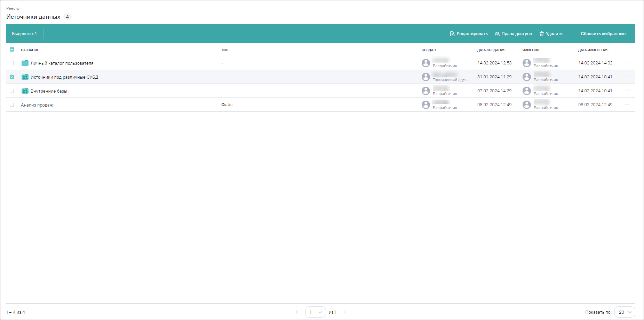Click the shared folder icon of Источники под различные СУБД
Image resolution: width=644 pixels, height=320 pixels.
[x=25, y=77]
